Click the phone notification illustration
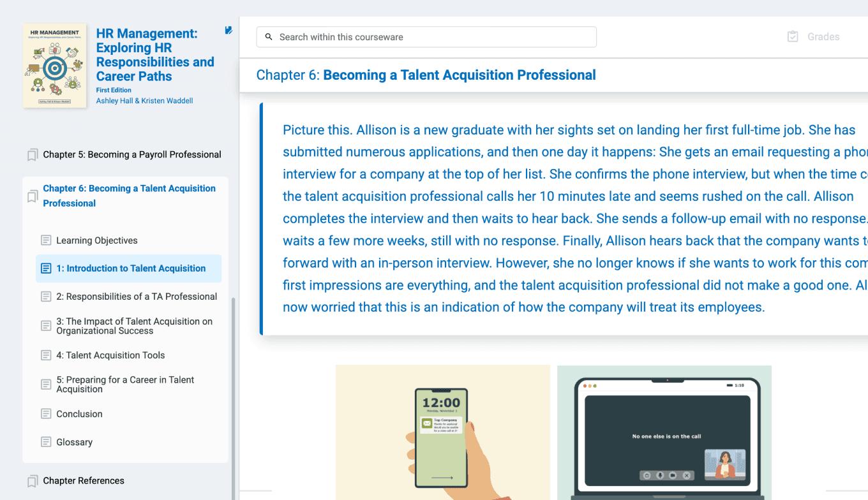 443,432
